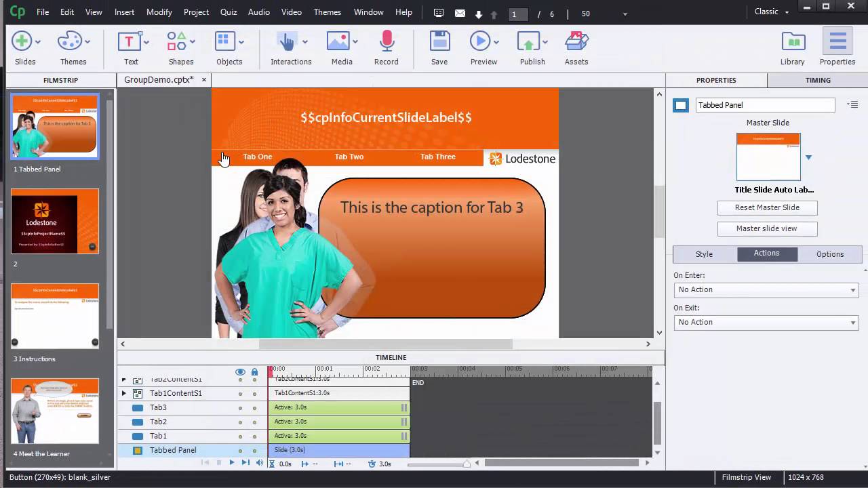Open the Media tool
Screen dimensions: 868x488
tap(338, 41)
